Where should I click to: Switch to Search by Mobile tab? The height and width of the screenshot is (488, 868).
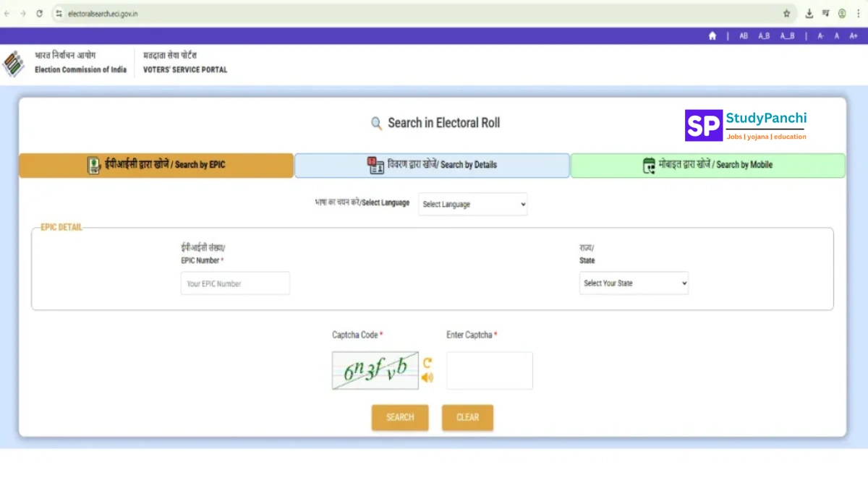(707, 165)
